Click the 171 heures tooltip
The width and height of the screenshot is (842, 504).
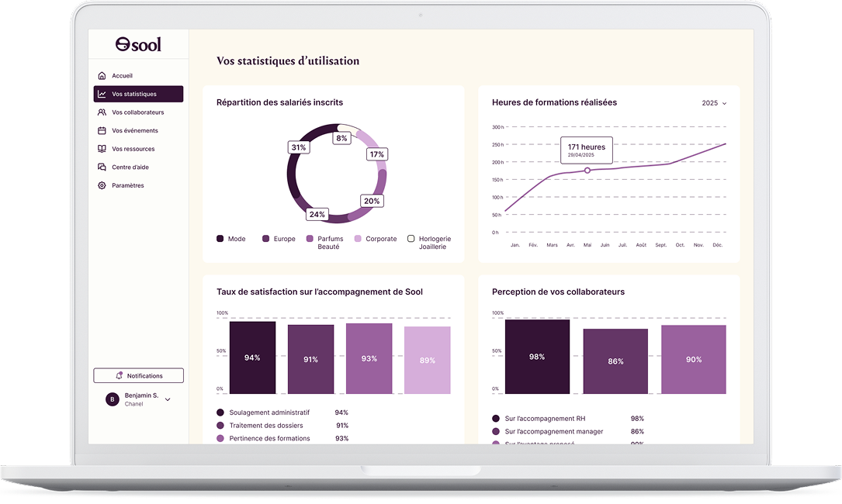587,150
